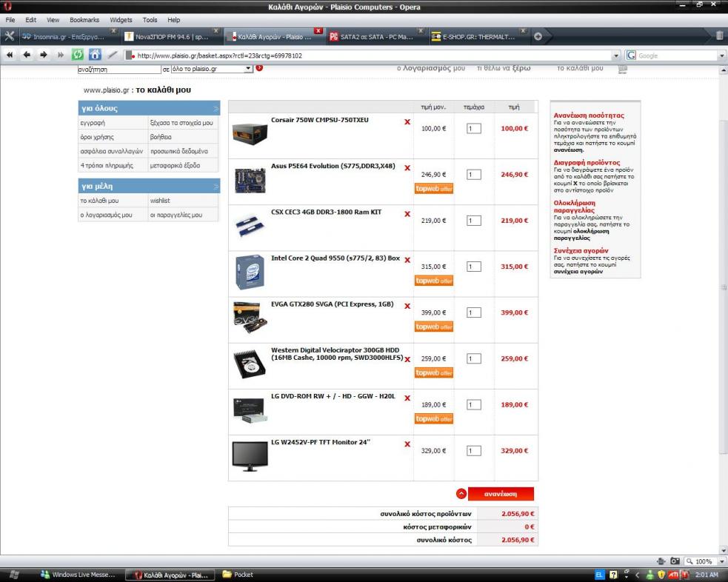The width and height of the screenshot is (728, 582).
Task: Click the fast forward button
Action: pyautogui.click(x=60, y=56)
